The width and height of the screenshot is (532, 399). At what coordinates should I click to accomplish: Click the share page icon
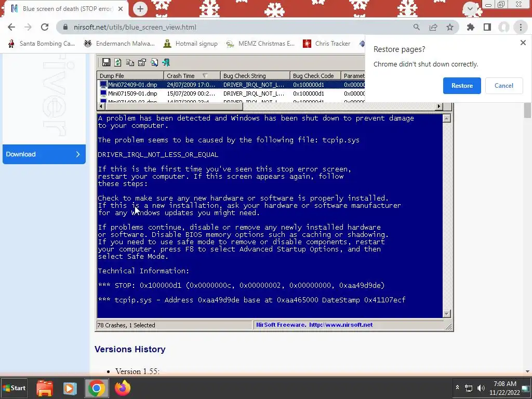(433, 27)
